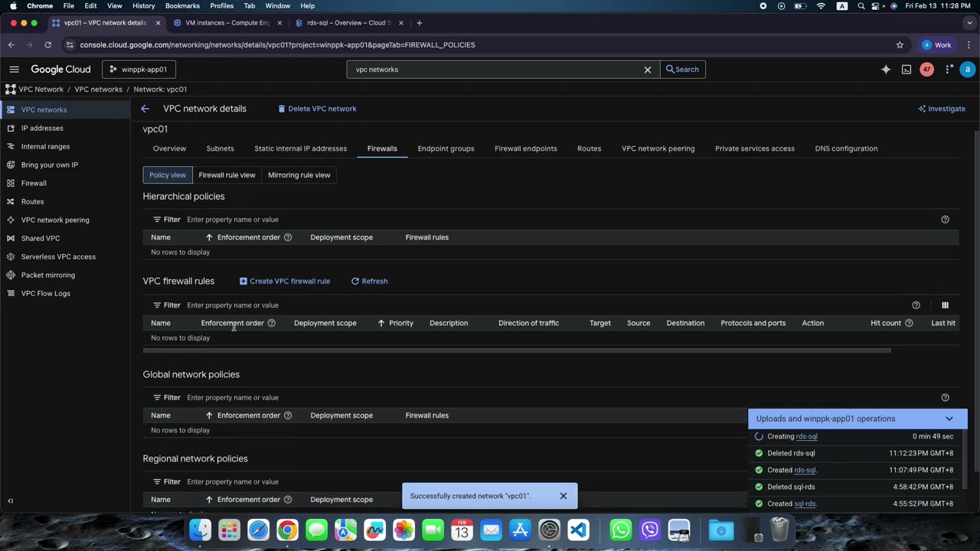Switch to Mirroring rule view
This screenshot has height=551, width=980.
point(299,175)
